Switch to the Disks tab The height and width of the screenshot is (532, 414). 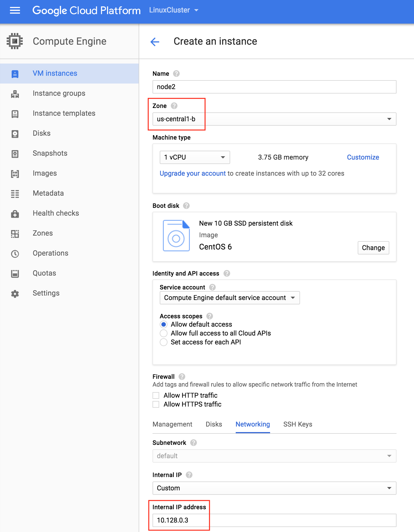214,424
